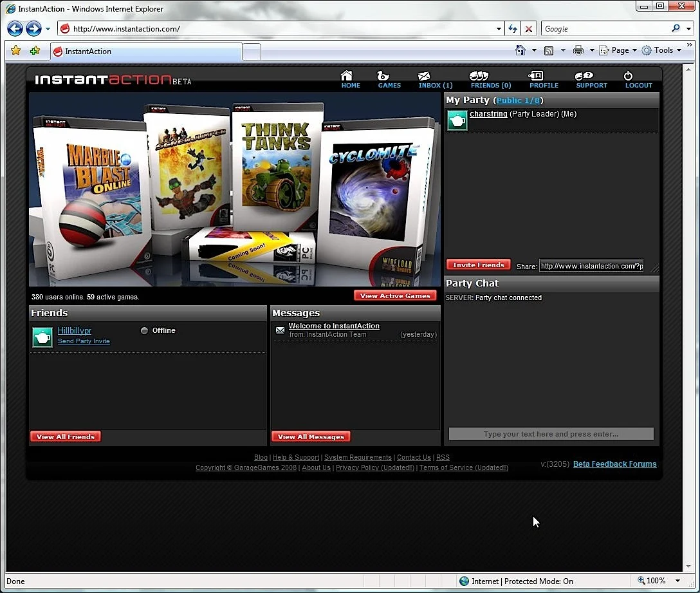This screenshot has height=593, width=700.
Task: Open the Blog footer link
Action: (261, 457)
